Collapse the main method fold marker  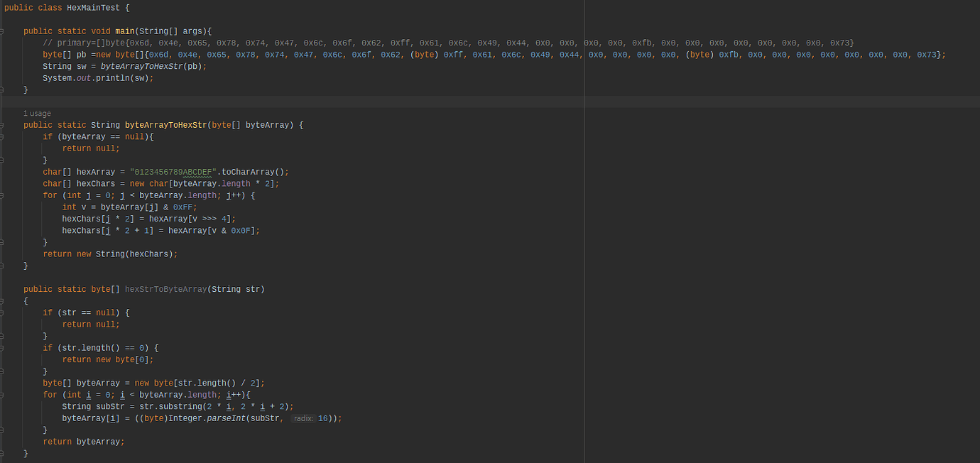(x=2, y=31)
